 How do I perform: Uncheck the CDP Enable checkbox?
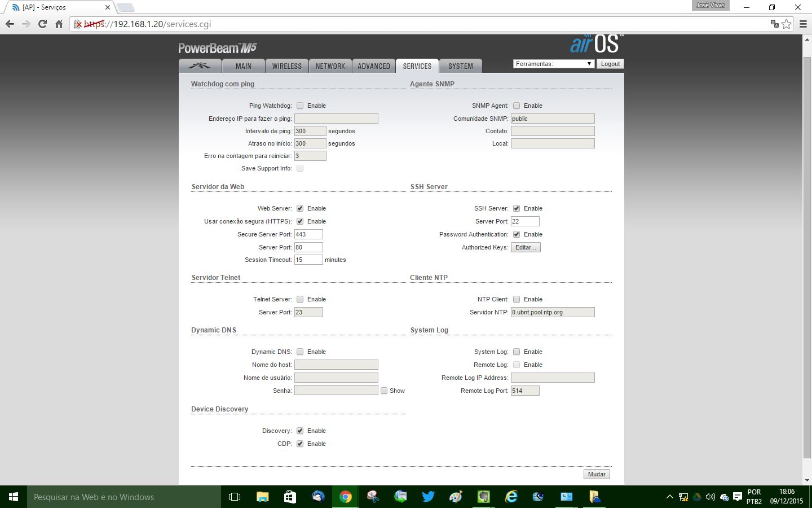pyautogui.click(x=300, y=444)
